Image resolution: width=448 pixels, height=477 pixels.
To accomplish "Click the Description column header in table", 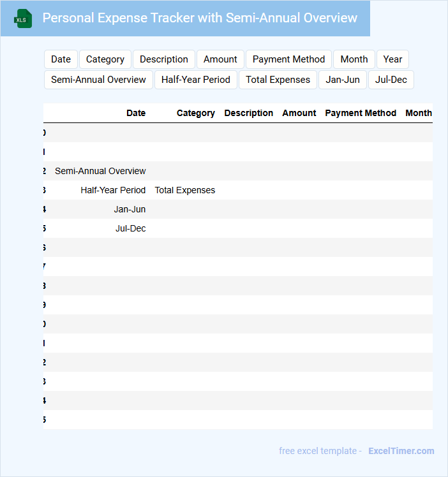I will 249,113.
